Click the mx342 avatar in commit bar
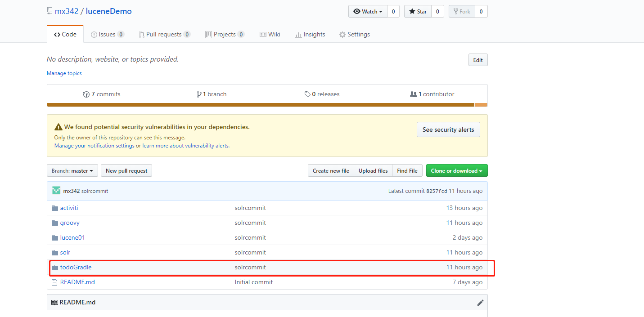644x317 pixels. [x=56, y=191]
